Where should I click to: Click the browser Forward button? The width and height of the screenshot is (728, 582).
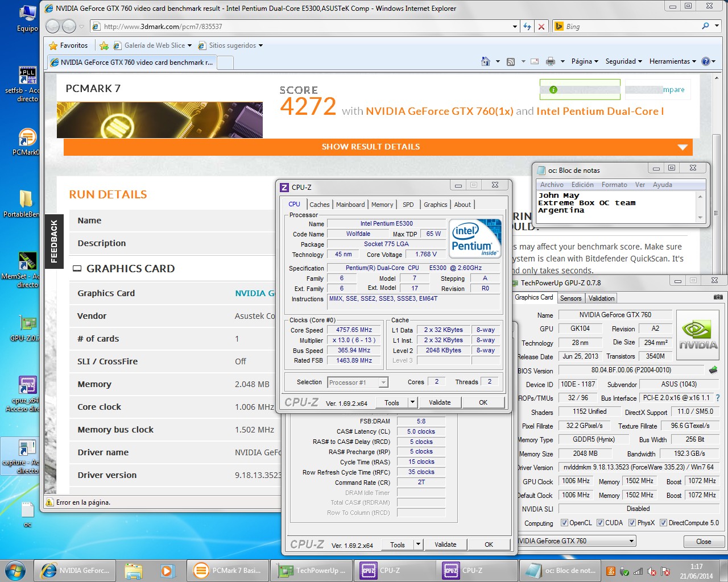69,26
